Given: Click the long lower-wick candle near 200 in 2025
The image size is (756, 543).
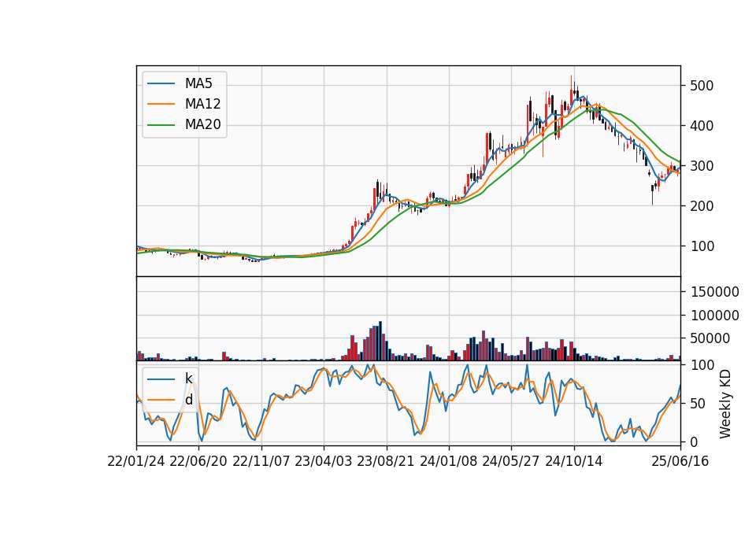Looking at the screenshot, I should (652, 194).
